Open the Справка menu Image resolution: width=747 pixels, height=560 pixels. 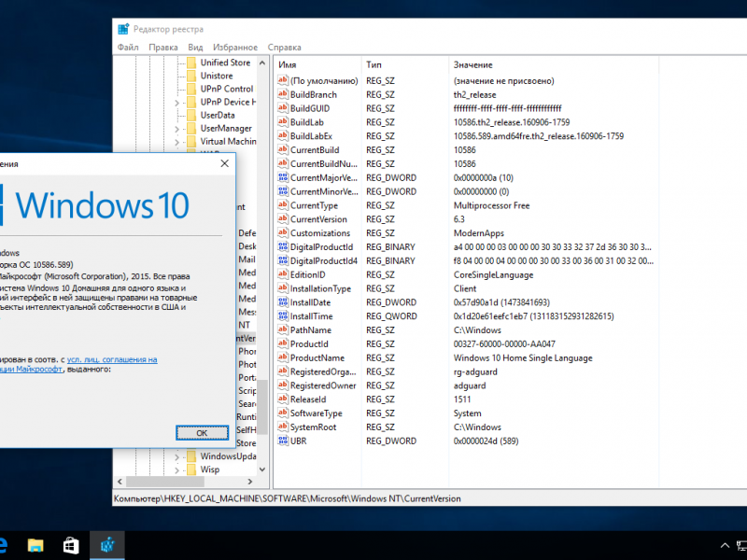click(285, 48)
